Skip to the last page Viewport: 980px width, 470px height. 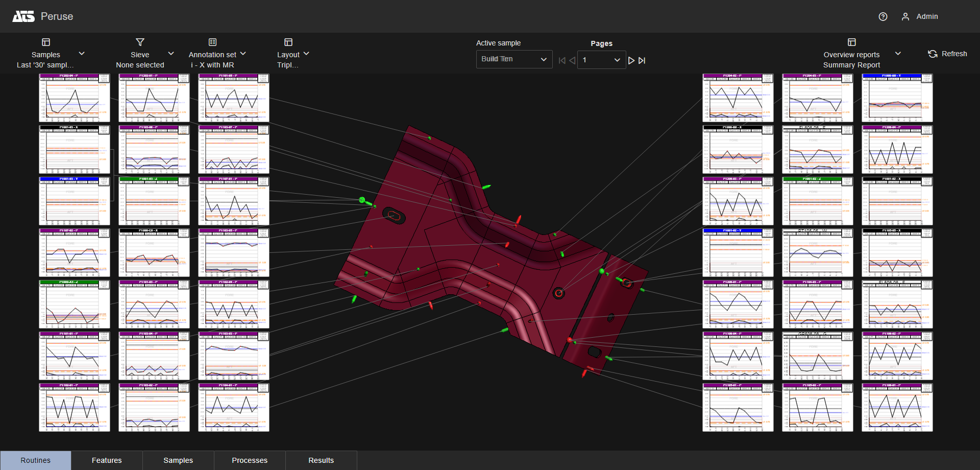pos(642,60)
